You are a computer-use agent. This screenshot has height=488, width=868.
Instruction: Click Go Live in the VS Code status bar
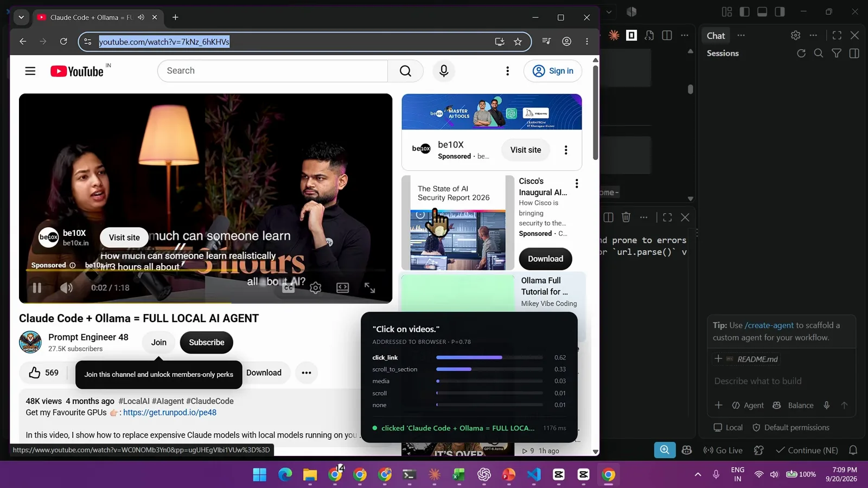[723, 451]
